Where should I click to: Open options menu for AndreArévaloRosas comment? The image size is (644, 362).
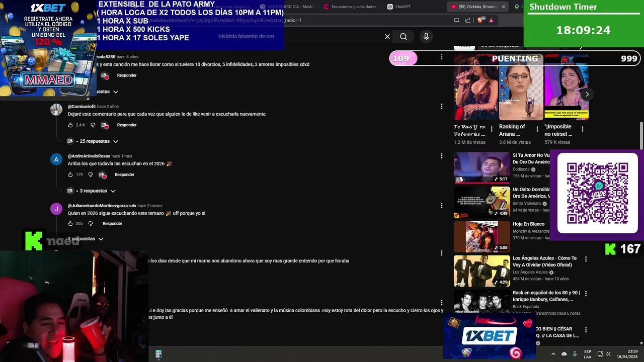(442, 156)
